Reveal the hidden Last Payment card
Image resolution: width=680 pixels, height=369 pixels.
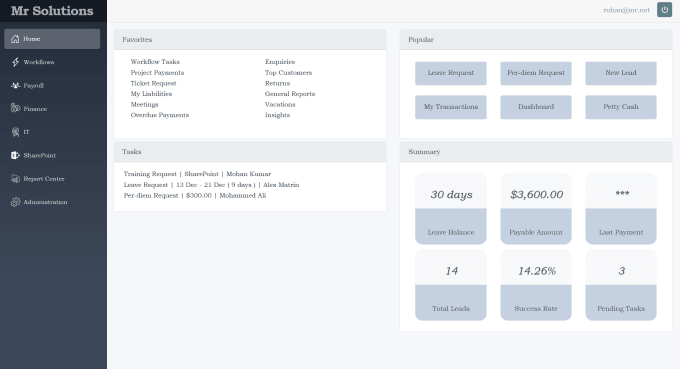(x=621, y=209)
